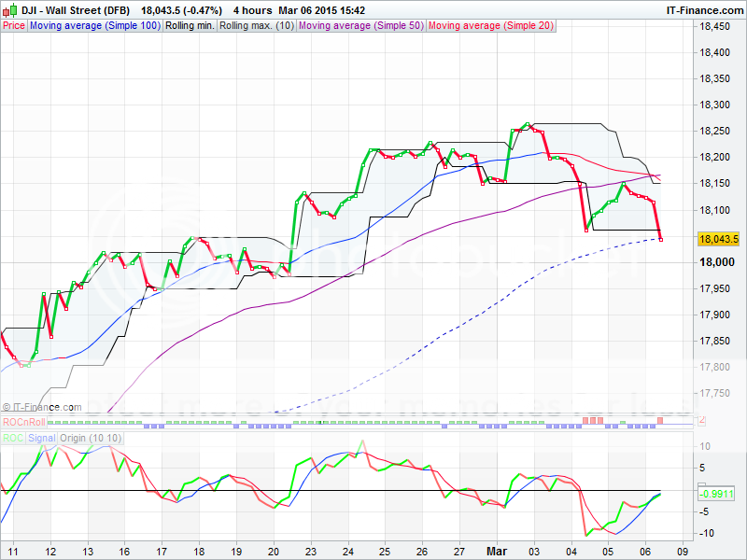Click the Rolling max. (10) legend label
Viewport: 747px width, 560px height.
pos(257,26)
